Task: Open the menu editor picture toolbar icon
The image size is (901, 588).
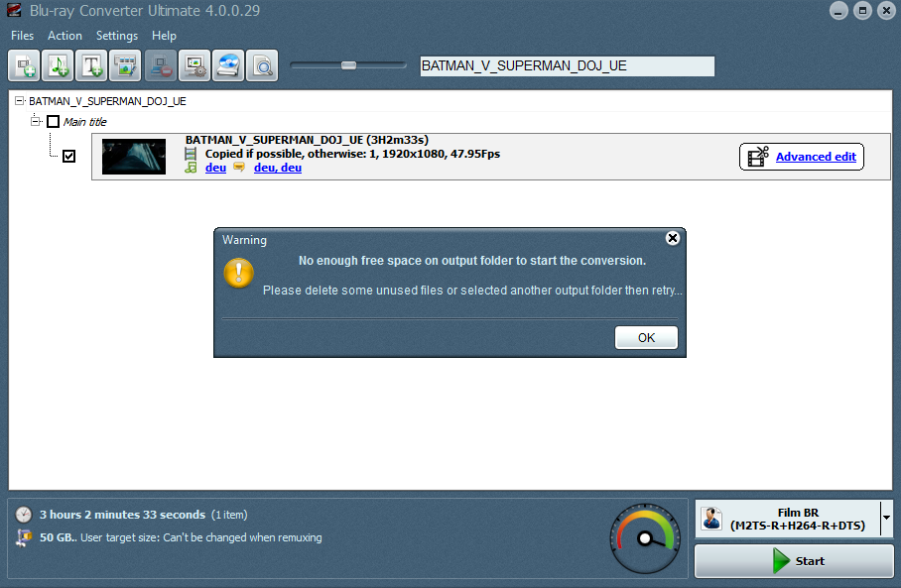Action: click(x=125, y=66)
